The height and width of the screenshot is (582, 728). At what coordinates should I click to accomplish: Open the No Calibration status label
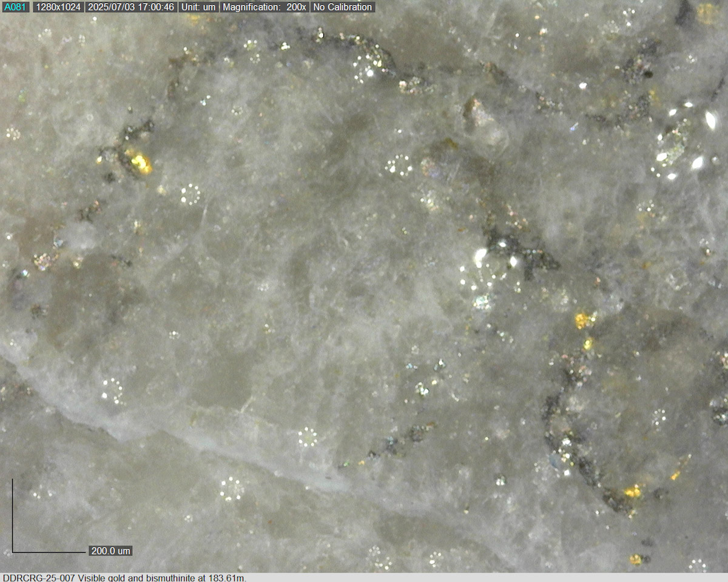(x=342, y=7)
